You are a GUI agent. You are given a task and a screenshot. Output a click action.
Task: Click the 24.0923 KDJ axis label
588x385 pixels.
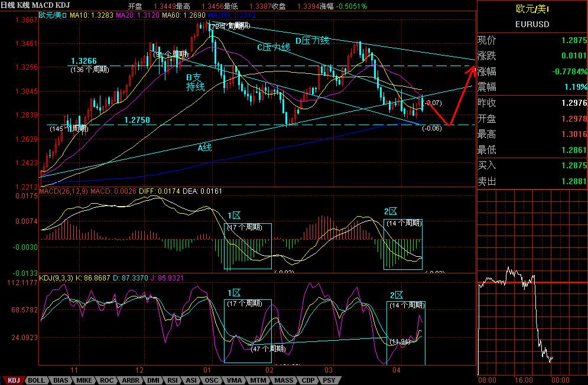(25, 337)
